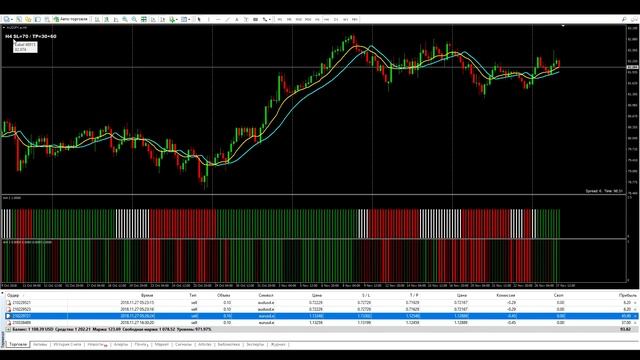The height and width of the screenshot is (360, 640).
Task: Switch chart to candlesticks type
Action: click(x=107, y=19)
